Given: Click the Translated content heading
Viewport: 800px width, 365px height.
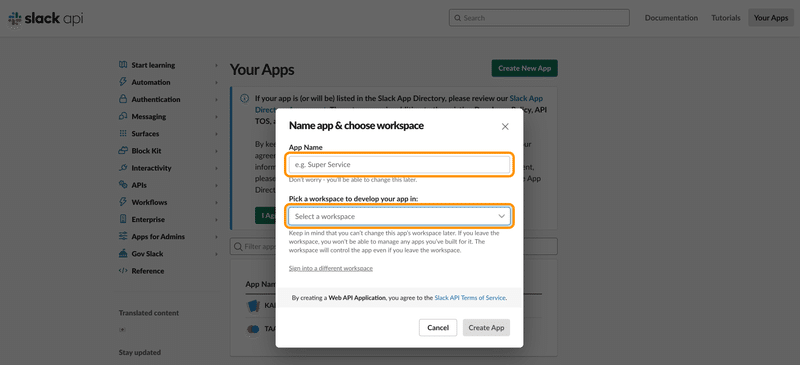Looking at the screenshot, I should [x=149, y=313].
